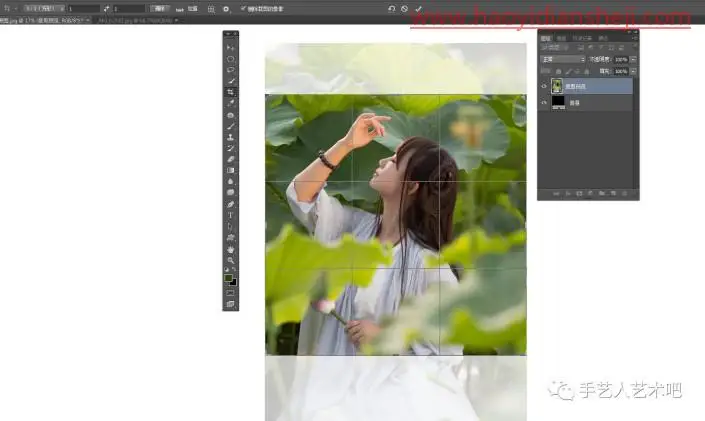The image size is (705, 421).
Task: Open the crop tool preset picker
Action: (x=8, y=9)
